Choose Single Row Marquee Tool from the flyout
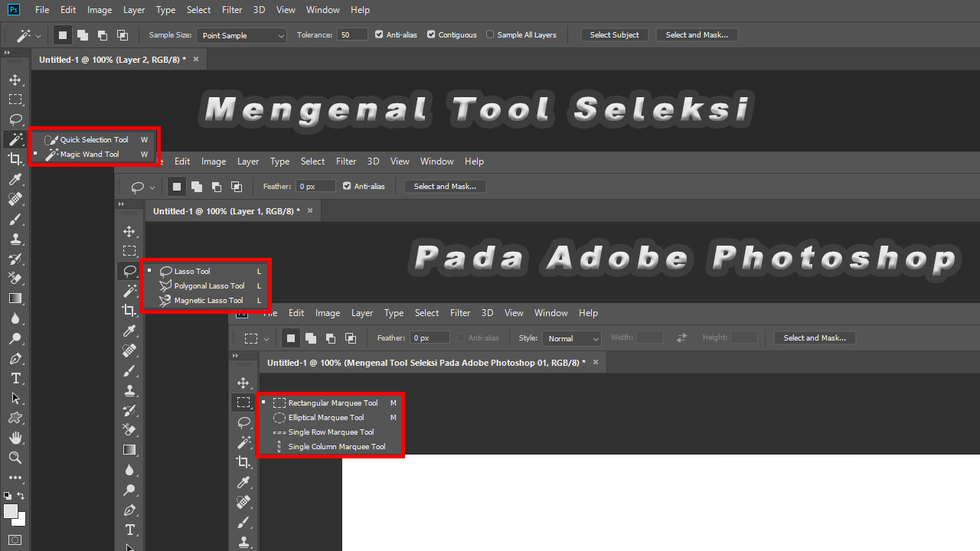Viewport: 980px width, 551px height. (330, 432)
